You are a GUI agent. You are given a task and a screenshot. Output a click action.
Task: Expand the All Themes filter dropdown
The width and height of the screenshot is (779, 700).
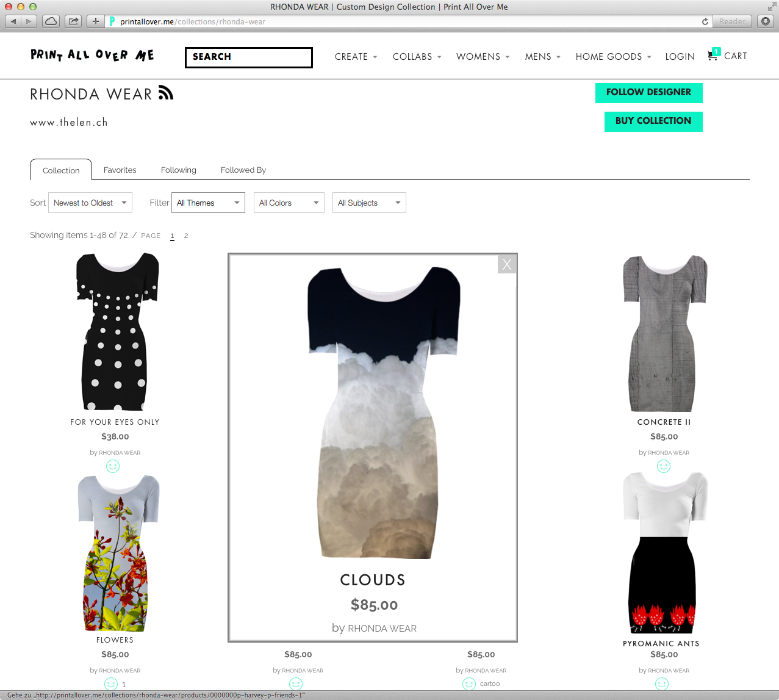208,203
